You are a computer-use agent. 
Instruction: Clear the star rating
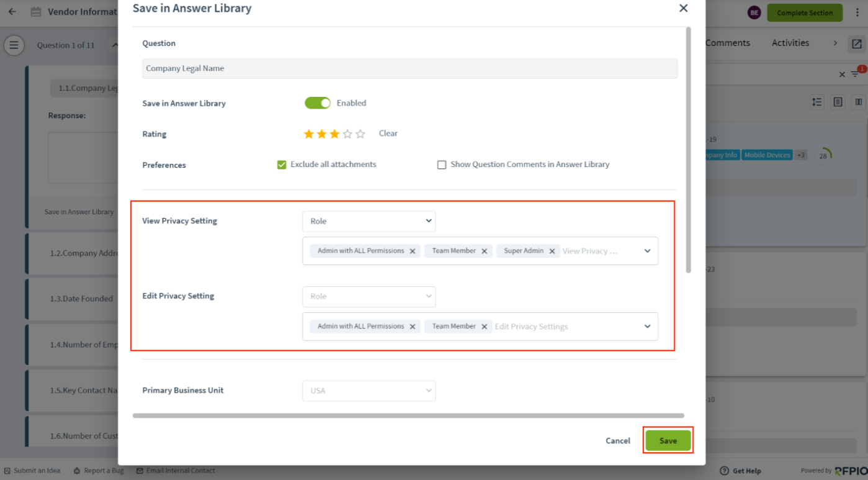pyautogui.click(x=388, y=134)
